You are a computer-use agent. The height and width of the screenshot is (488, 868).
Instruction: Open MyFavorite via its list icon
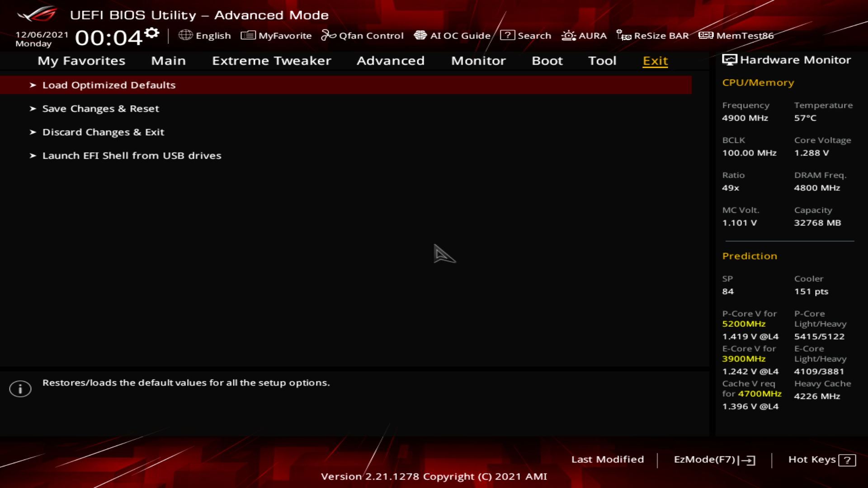click(x=248, y=35)
